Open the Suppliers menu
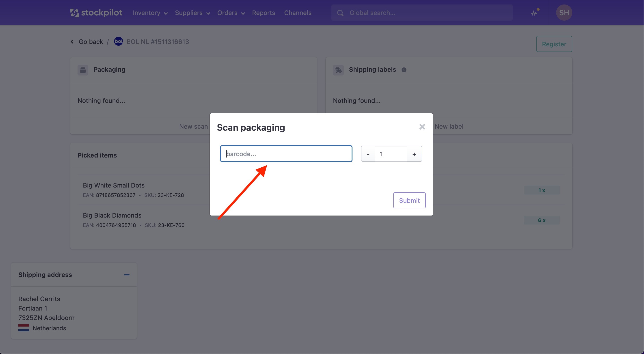 tap(192, 13)
